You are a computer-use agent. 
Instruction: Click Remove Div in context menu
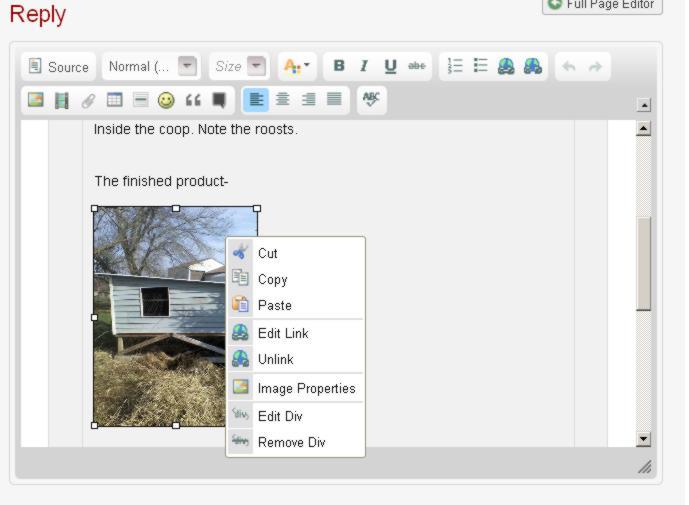pyautogui.click(x=291, y=442)
